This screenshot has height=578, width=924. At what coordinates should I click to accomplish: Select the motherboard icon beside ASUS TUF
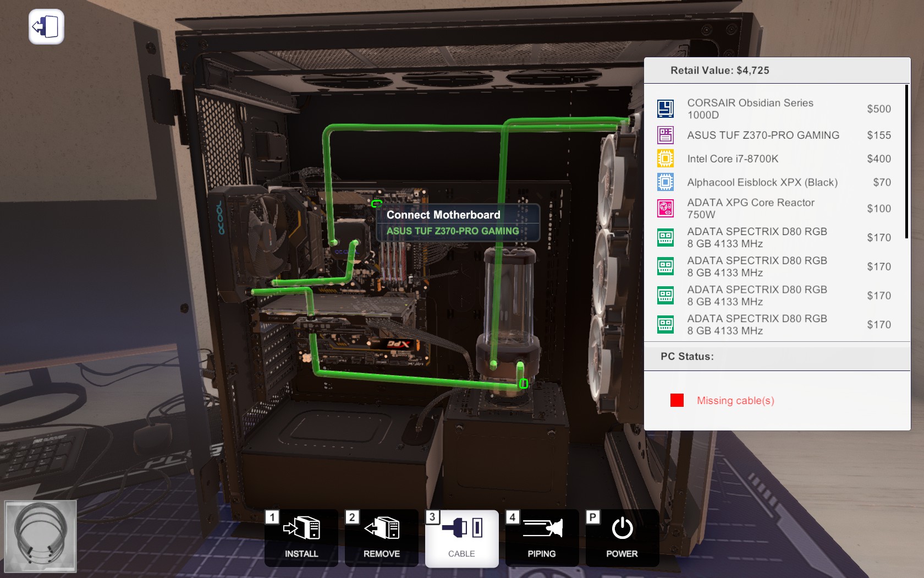665,135
